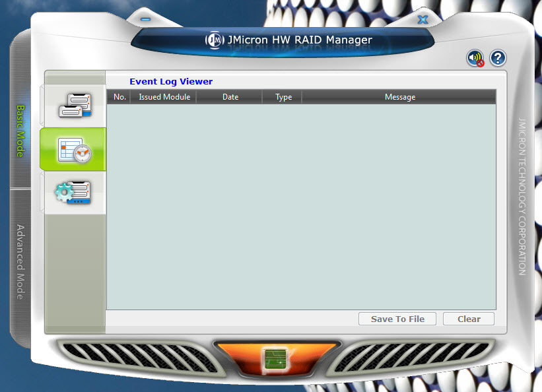Switch to Advanced Mode tab
The height and width of the screenshot is (392, 542).
pos(20,262)
